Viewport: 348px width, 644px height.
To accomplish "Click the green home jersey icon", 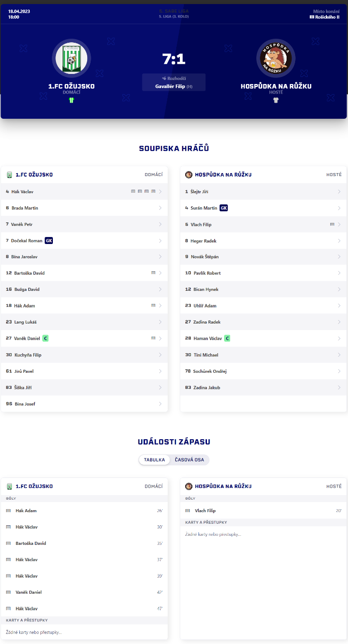I will point(71,100).
